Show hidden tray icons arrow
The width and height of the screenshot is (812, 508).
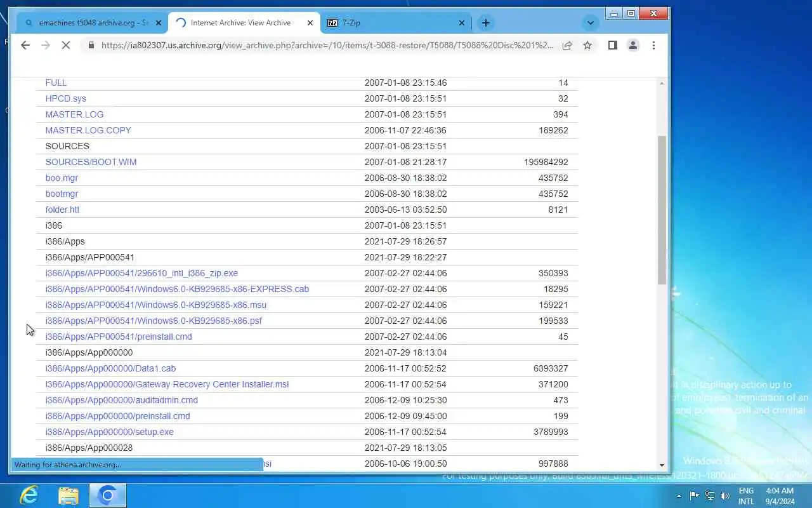click(x=679, y=496)
